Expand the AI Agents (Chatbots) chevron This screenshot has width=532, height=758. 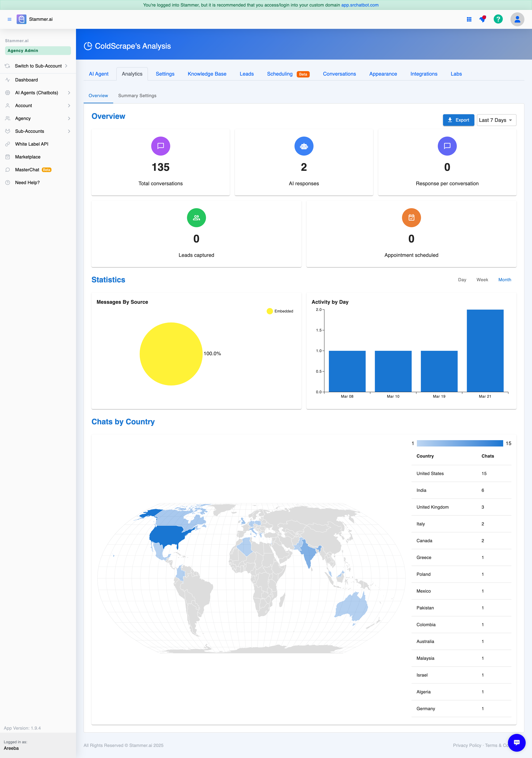(x=69, y=93)
